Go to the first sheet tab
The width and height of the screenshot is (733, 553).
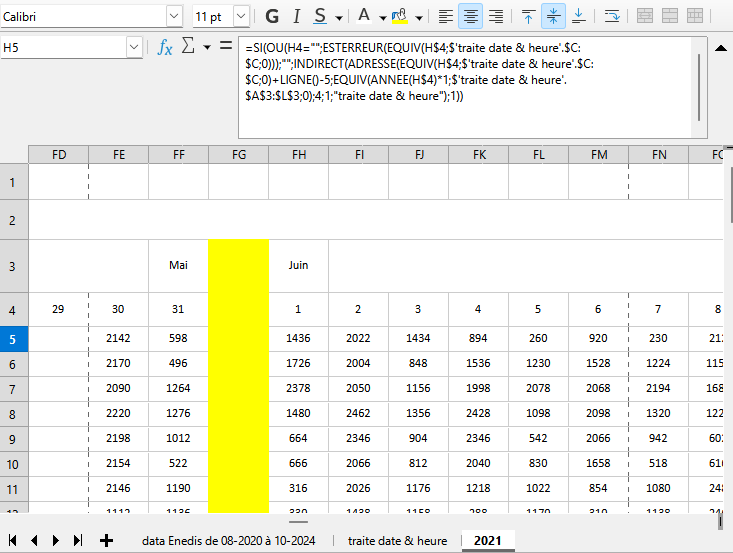click(x=13, y=540)
